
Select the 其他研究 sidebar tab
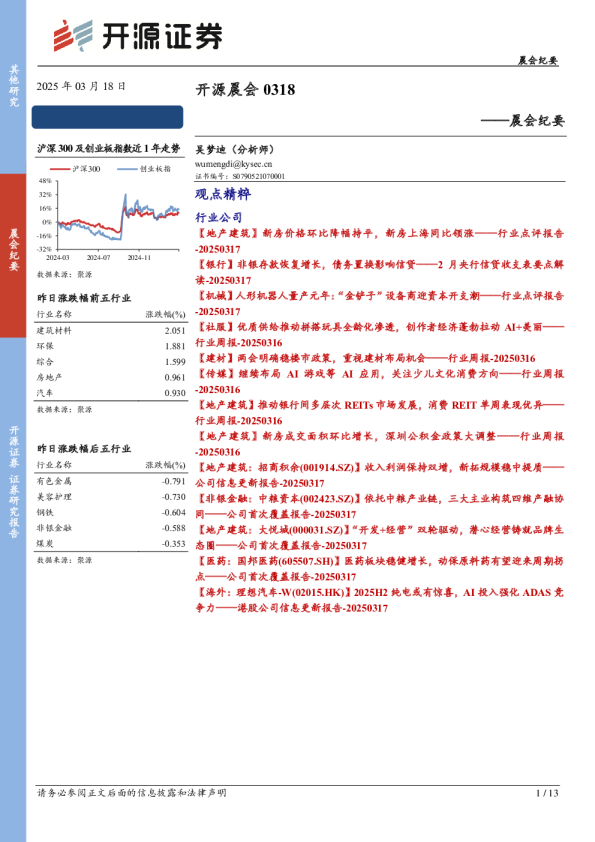tap(13, 86)
